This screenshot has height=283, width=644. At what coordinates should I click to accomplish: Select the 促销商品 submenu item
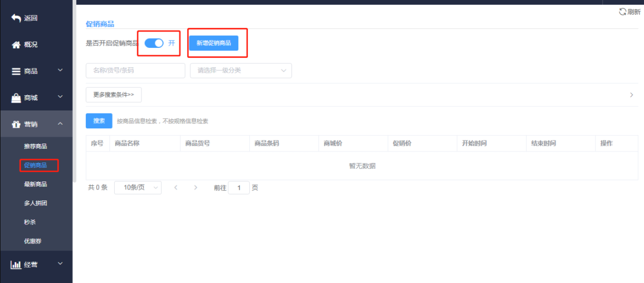36,165
